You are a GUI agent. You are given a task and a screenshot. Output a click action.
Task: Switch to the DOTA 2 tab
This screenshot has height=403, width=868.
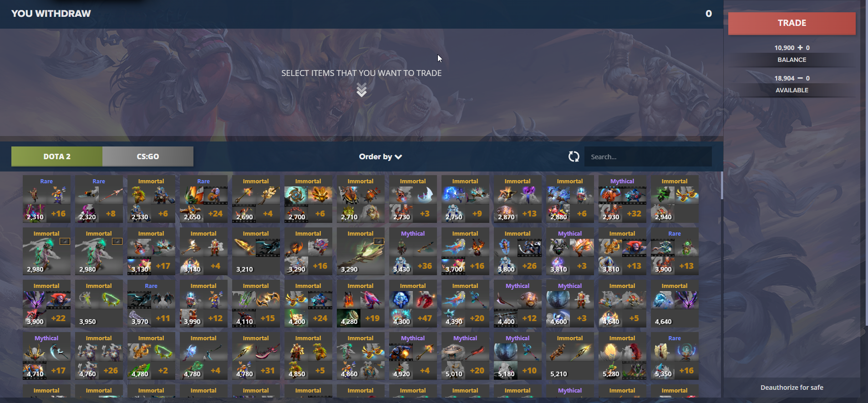(57, 156)
